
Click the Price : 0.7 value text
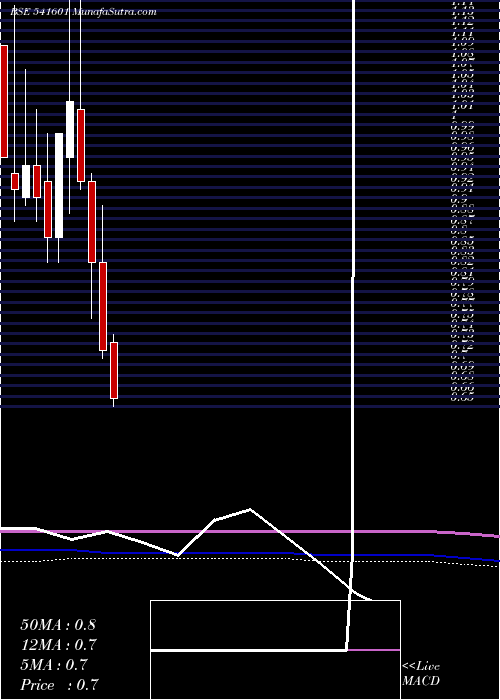tap(59, 685)
